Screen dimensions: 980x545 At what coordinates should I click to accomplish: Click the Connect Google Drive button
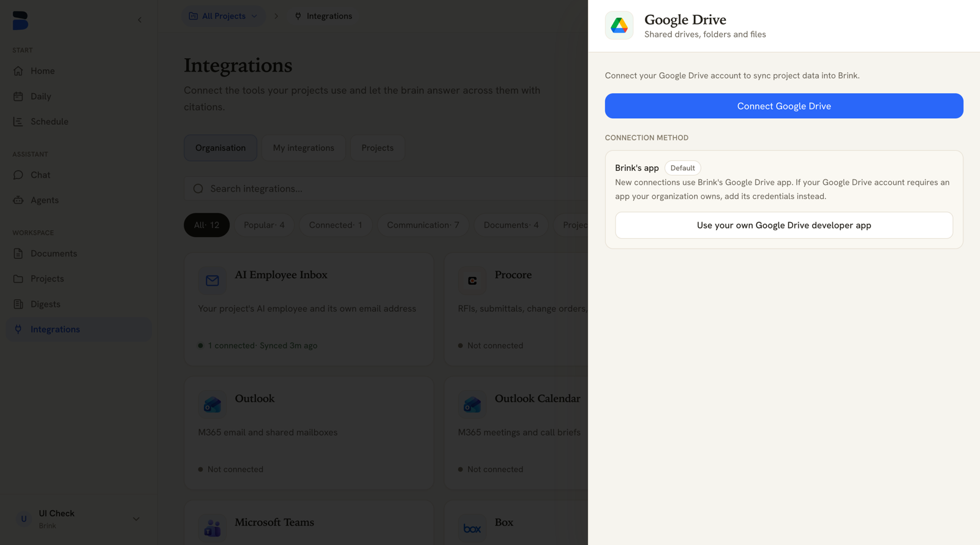[x=784, y=106]
